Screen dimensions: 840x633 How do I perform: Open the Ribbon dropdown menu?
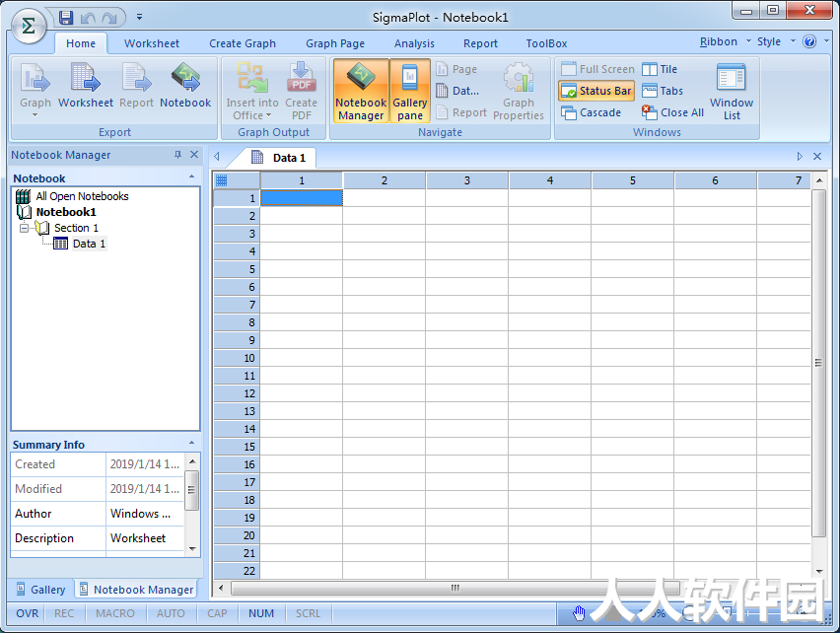[725, 41]
